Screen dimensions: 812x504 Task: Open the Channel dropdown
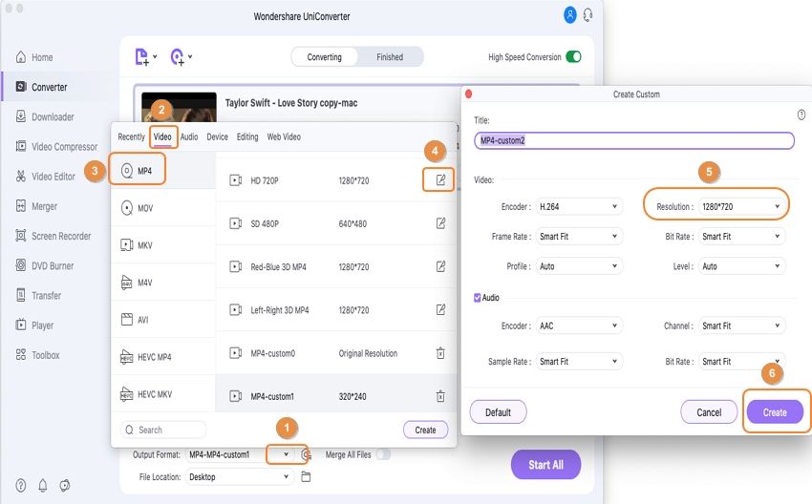coord(741,326)
